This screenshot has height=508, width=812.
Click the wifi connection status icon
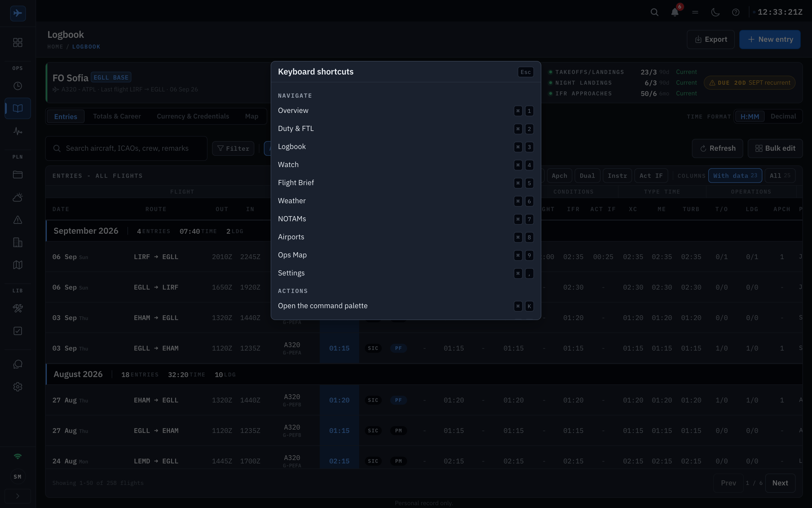pyautogui.click(x=18, y=456)
